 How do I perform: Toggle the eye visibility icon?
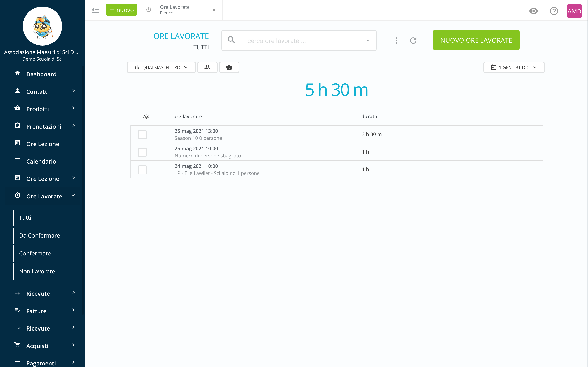pyautogui.click(x=533, y=11)
